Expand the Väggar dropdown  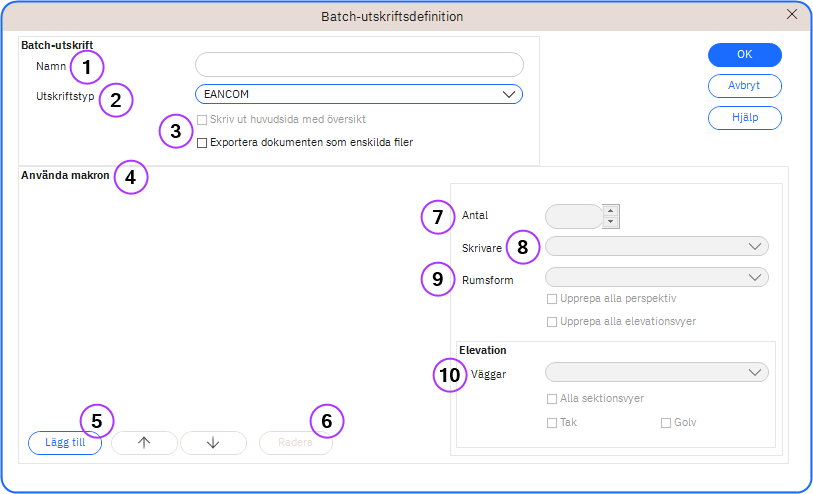pyautogui.click(x=656, y=372)
